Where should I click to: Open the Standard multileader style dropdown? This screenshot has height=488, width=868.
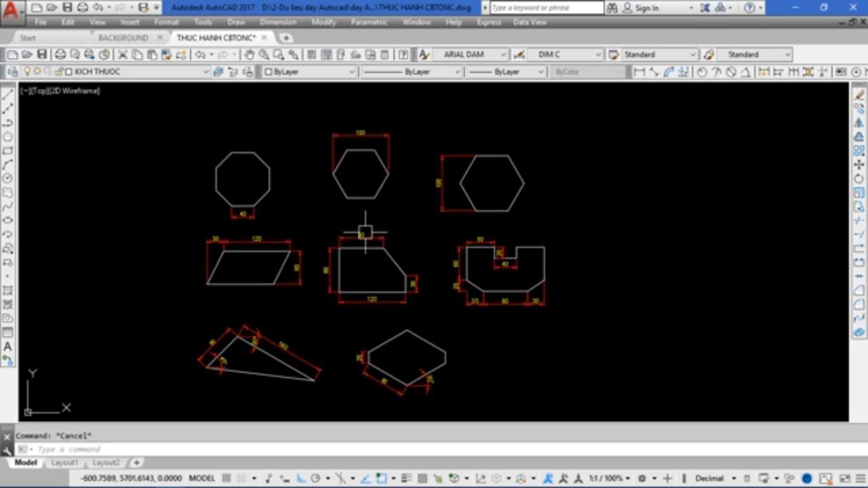(787, 54)
